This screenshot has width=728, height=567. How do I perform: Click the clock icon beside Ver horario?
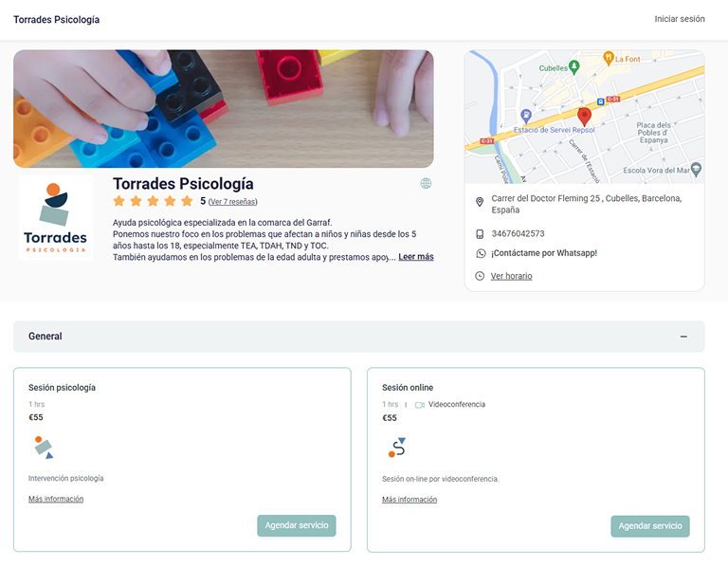pyautogui.click(x=480, y=276)
